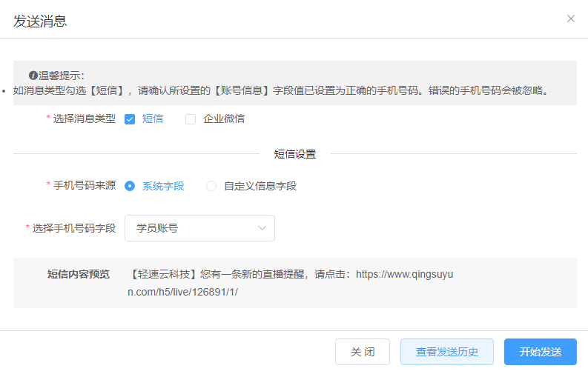Click the SMS preview text containing the live URL
This screenshot has height=377, width=588.
tap(294, 282)
